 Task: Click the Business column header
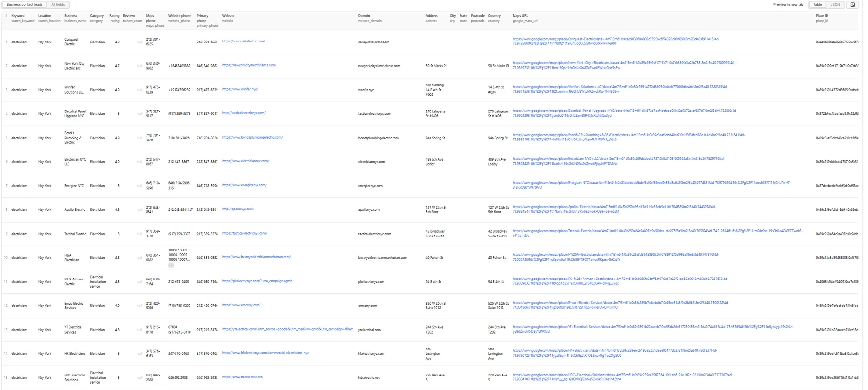[75, 18]
